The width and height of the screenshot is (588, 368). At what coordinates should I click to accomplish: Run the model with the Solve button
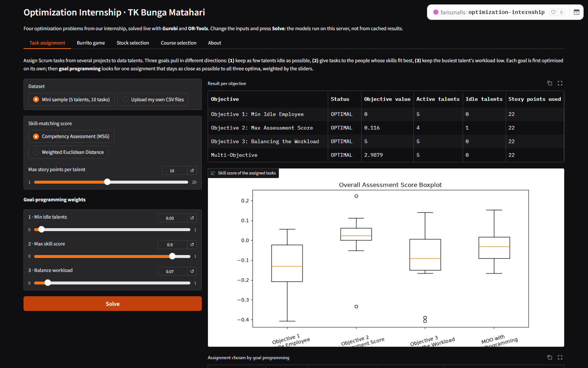click(112, 304)
